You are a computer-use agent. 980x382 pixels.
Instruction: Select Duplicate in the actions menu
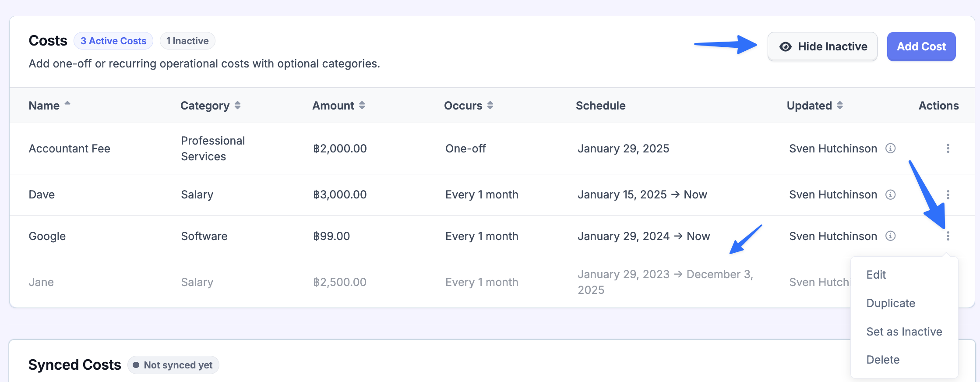click(891, 303)
